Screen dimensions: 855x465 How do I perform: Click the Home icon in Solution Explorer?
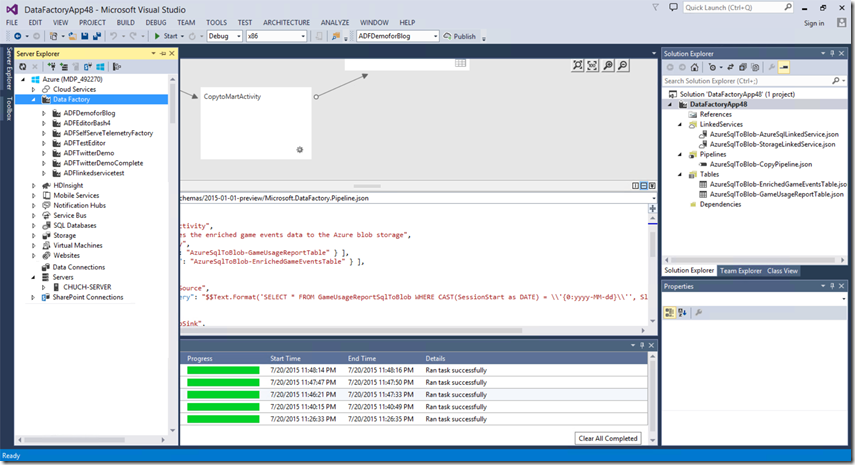point(694,68)
